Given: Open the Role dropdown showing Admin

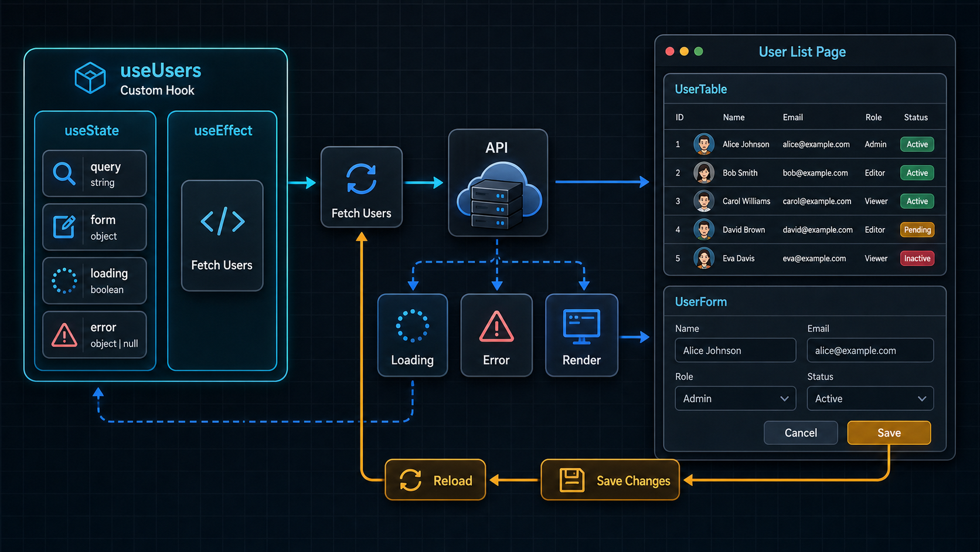Looking at the screenshot, I should click(x=736, y=398).
